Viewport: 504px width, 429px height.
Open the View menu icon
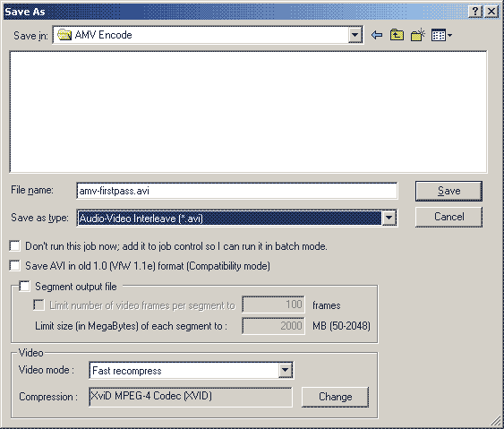(441, 35)
